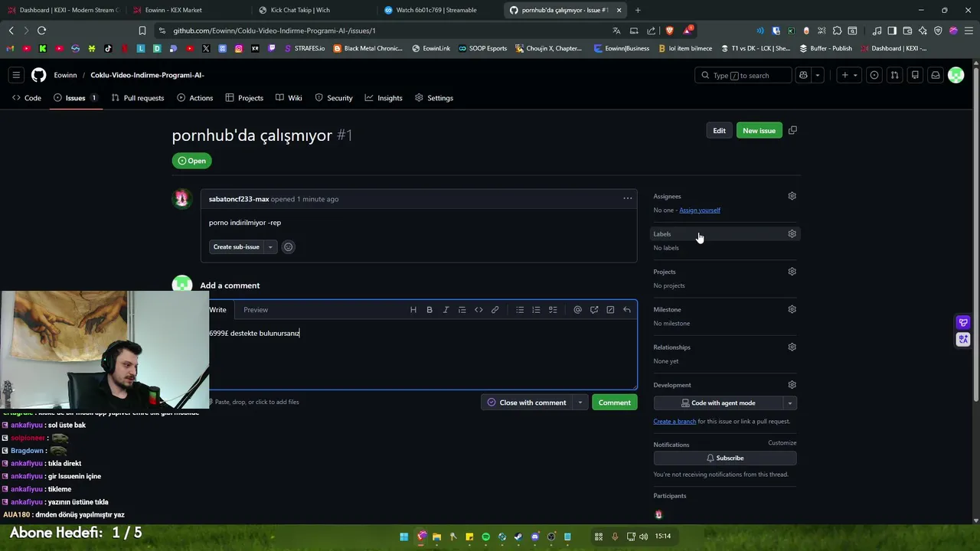Apply italic formatting in comment editor
980x551 pixels.
[x=446, y=310]
